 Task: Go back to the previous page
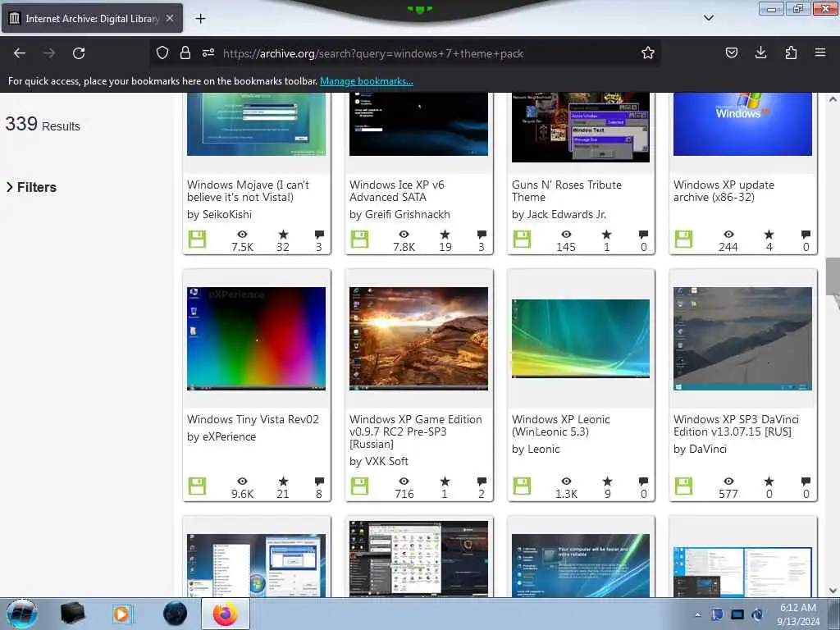click(x=20, y=53)
